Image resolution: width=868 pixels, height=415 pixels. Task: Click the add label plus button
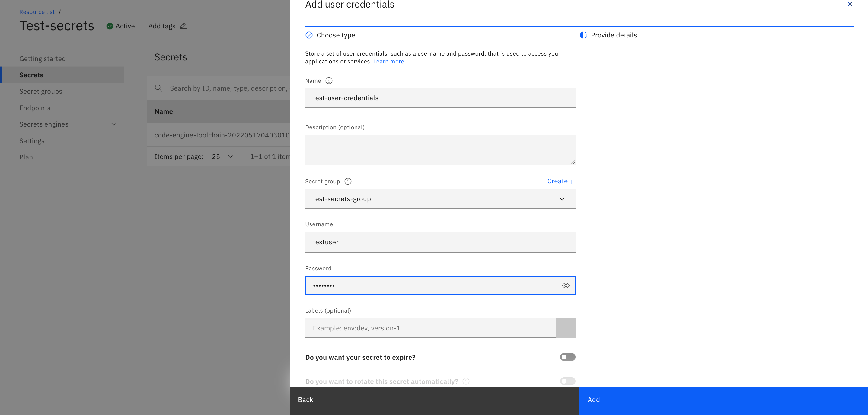pos(565,328)
